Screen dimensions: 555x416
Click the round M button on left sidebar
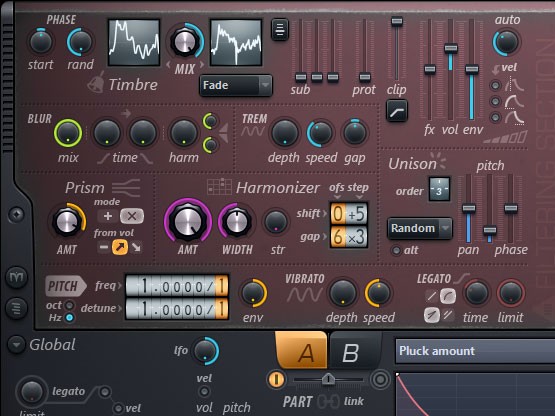17,277
